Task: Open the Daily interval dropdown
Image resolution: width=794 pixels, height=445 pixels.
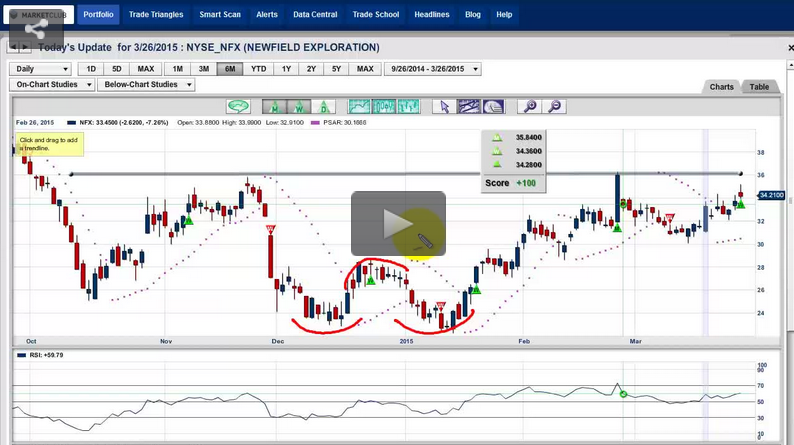Action: [x=40, y=69]
